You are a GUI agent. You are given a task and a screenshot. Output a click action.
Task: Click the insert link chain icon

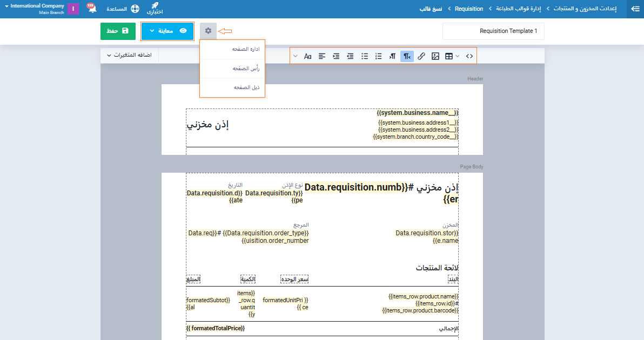(x=421, y=56)
